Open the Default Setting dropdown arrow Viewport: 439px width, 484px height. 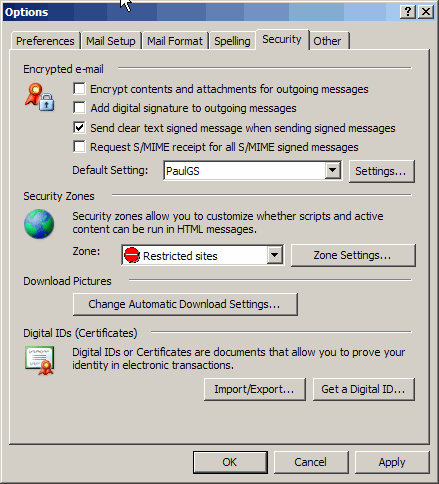(332, 170)
